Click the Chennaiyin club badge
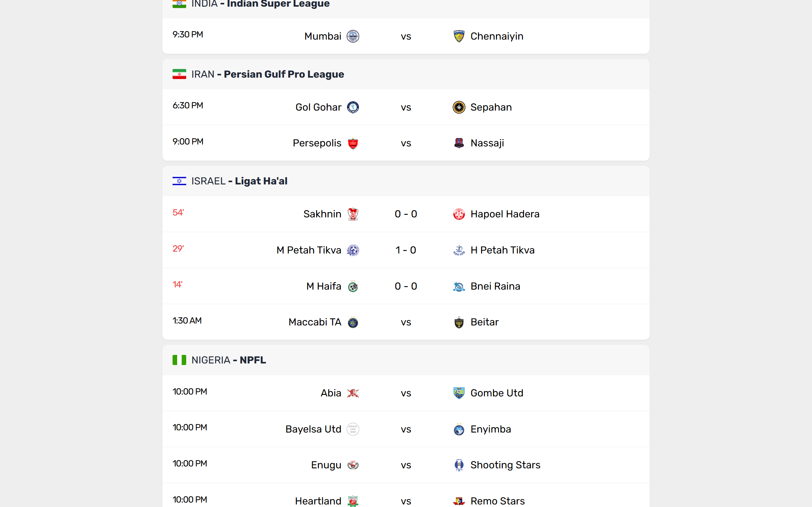 point(459,36)
